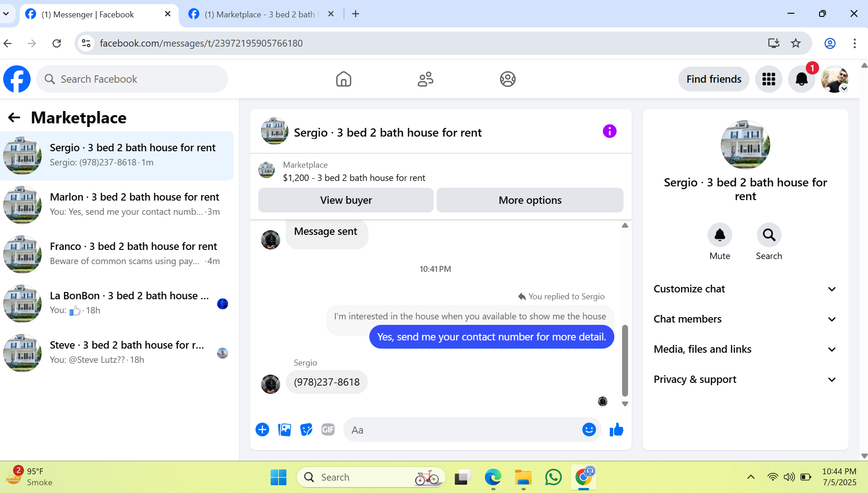Click the (978)237-8618 message bubble

point(326,382)
